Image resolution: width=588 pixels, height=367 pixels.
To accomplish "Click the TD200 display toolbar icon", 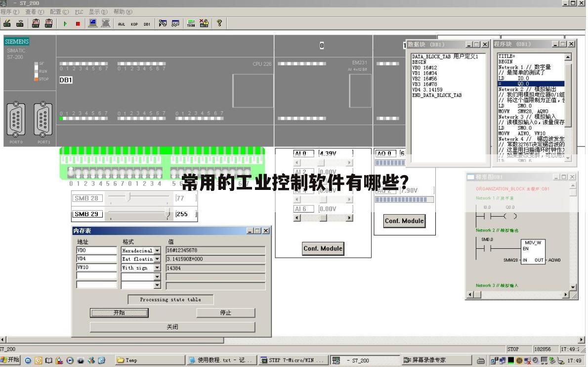I will 191,23.
